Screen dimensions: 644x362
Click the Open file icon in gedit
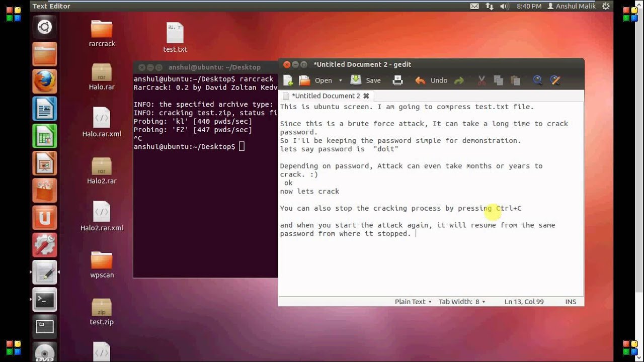click(x=304, y=80)
